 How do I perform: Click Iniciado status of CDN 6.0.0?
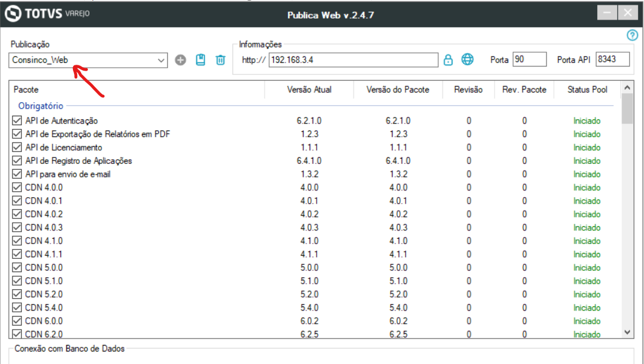[587, 321]
